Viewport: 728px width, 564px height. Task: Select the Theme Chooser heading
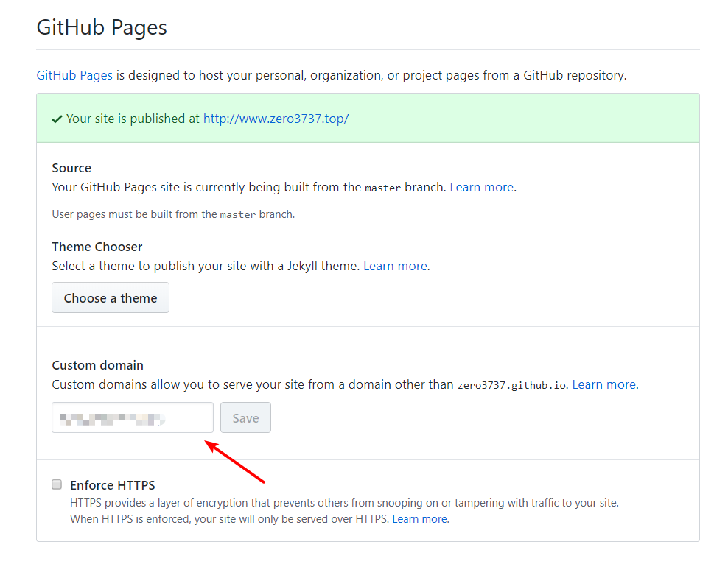tap(97, 247)
